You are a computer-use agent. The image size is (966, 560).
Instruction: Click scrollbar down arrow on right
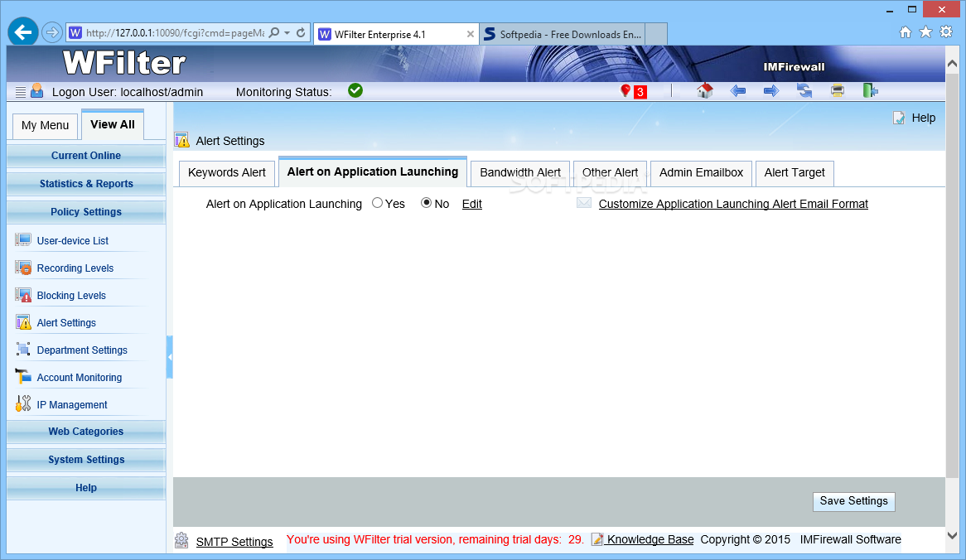pyautogui.click(x=952, y=536)
